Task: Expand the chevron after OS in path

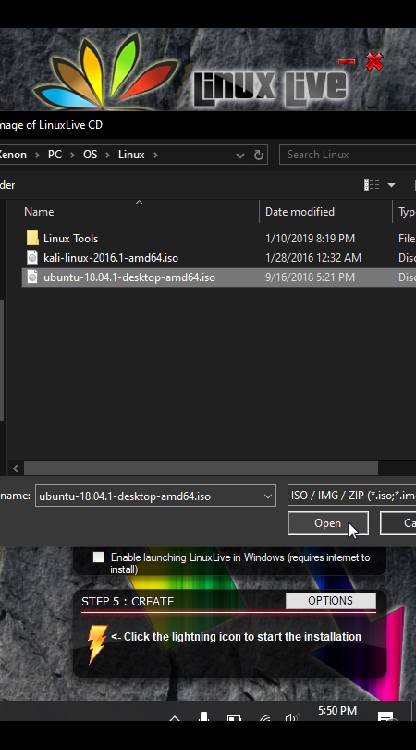Action: [x=108, y=155]
